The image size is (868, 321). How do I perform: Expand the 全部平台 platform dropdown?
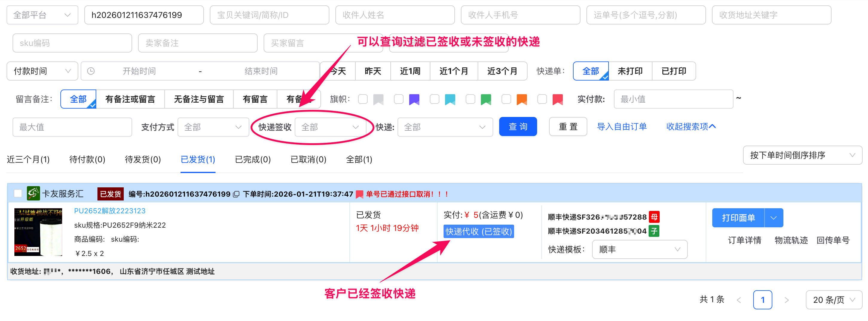pyautogui.click(x=42, y=15)
